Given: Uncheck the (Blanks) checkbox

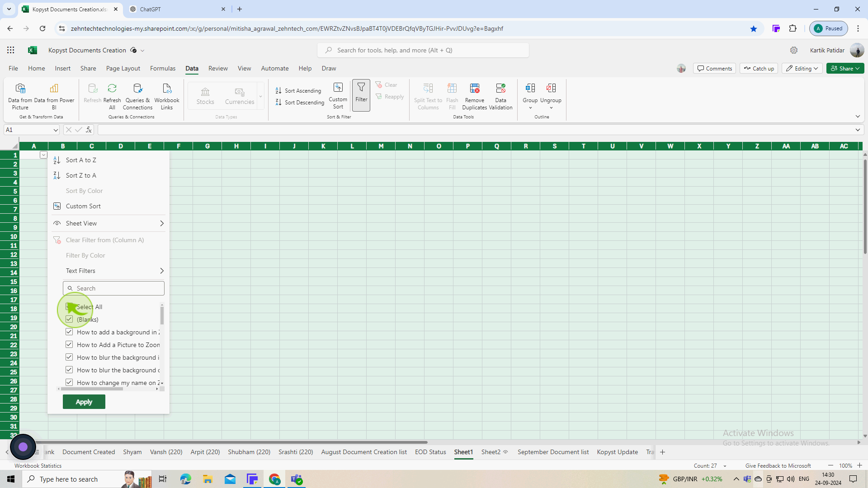Looking at the screenshot, I should tap(69, 319).
